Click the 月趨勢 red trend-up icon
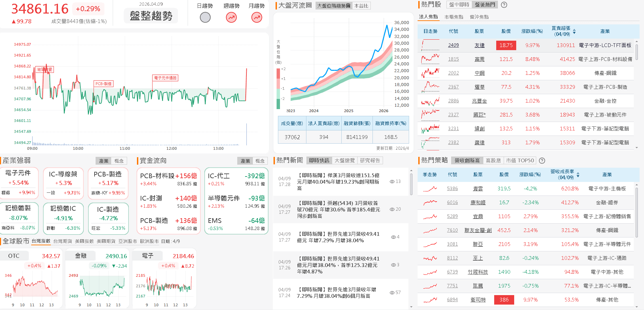644x310 pixels. coord(257,17)
